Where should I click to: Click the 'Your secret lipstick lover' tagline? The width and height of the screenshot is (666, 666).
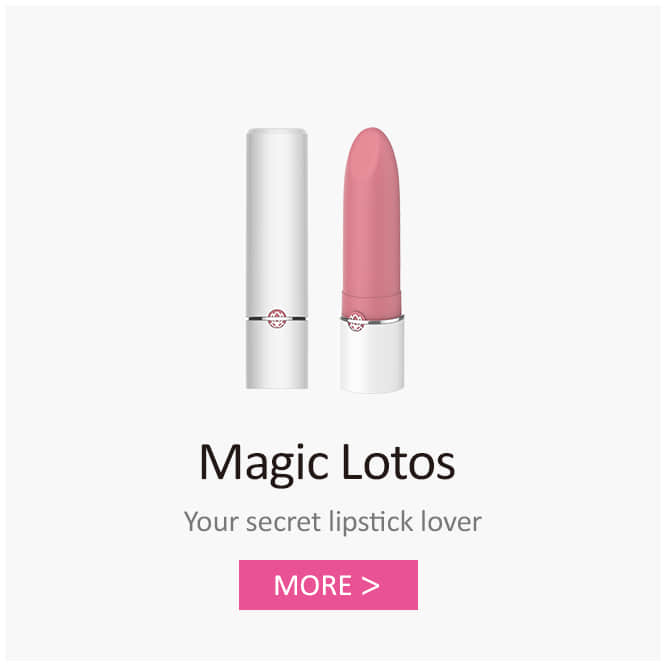(333, 522)
